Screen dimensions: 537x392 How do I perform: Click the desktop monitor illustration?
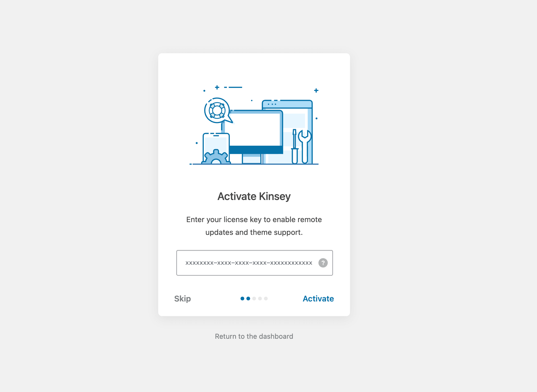255,129
